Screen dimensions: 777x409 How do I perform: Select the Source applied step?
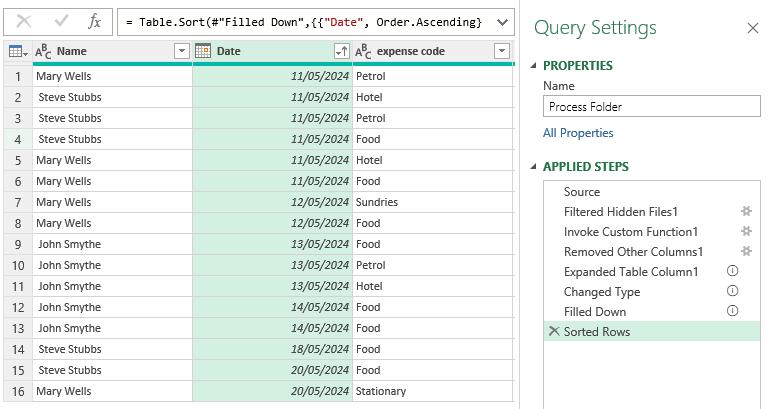click(x=652, y=192)
